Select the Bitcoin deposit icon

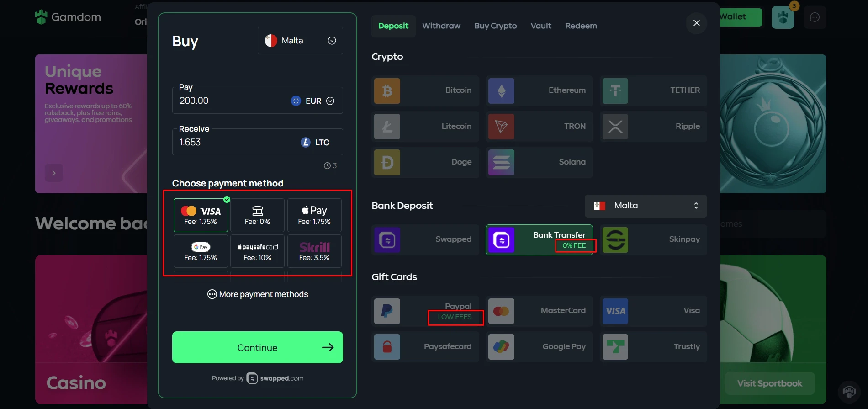click(x=387, y=91)
